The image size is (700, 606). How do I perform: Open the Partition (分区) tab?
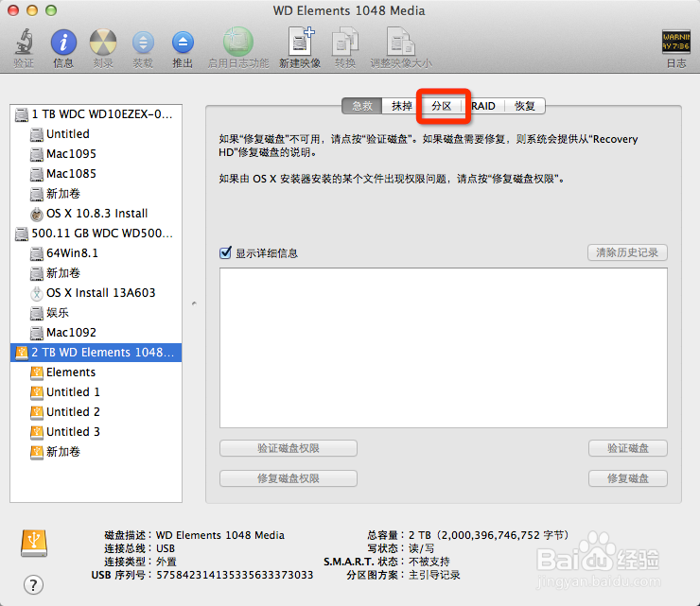pos(442,106)
